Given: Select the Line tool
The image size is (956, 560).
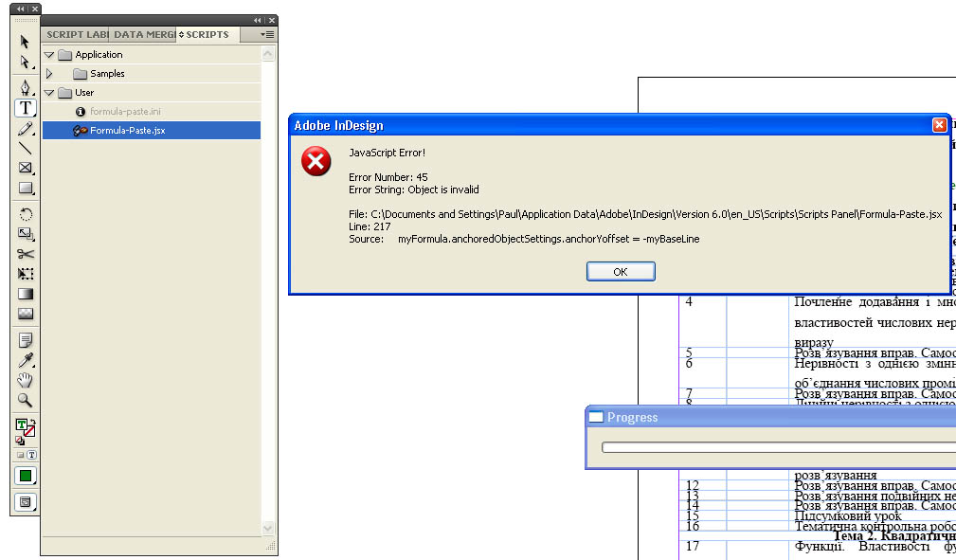Looking at the screenshot, I should [x=25, y=148].
